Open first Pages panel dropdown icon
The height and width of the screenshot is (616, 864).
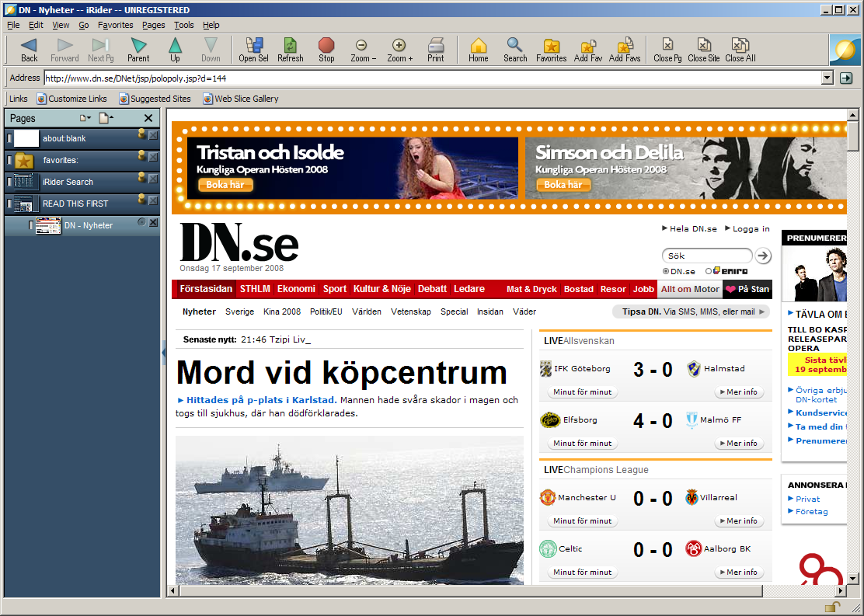pos(85,118)
